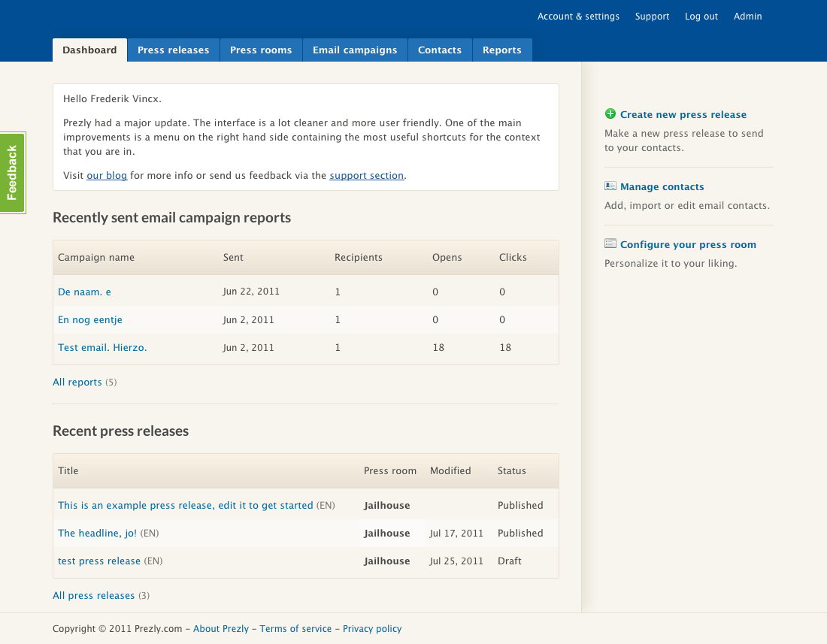Click the press room icon beside Configure your press room
This screenshot has height=644, width=827.
click(610, 243)
